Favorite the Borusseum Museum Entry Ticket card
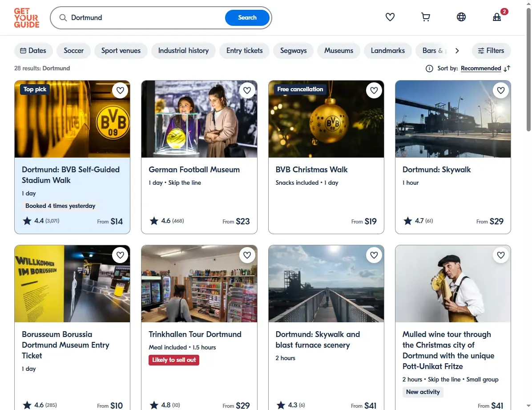This screenshot has height=410, width=532. [120, 255]
